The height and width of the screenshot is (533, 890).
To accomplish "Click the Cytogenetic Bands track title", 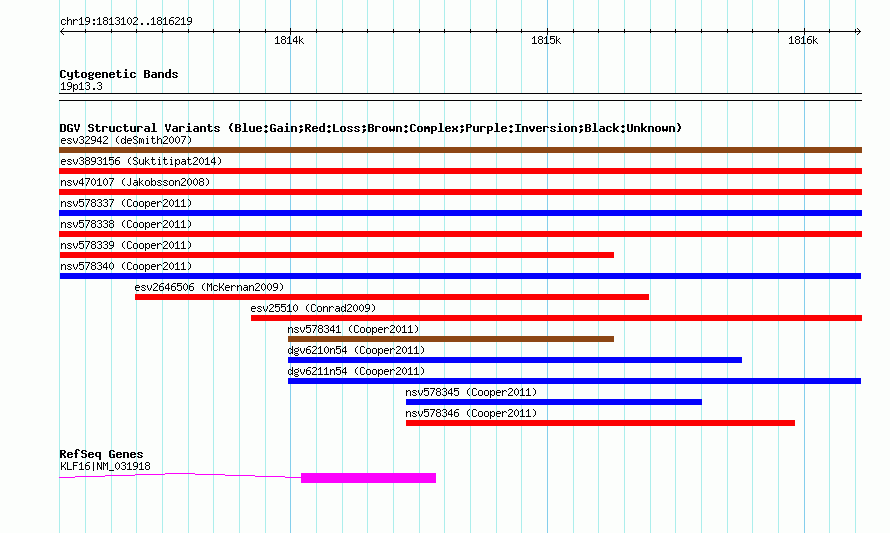I will tap(119, 74).
